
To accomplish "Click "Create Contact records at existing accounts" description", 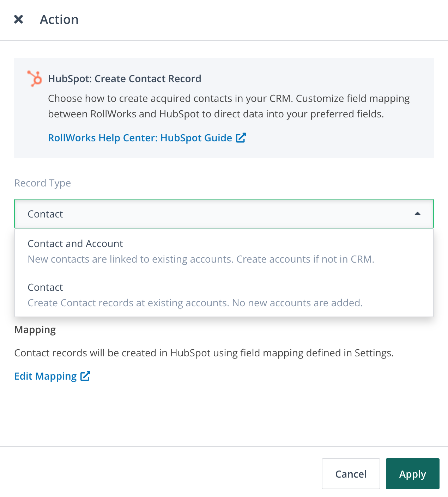I will pos(195,303).
